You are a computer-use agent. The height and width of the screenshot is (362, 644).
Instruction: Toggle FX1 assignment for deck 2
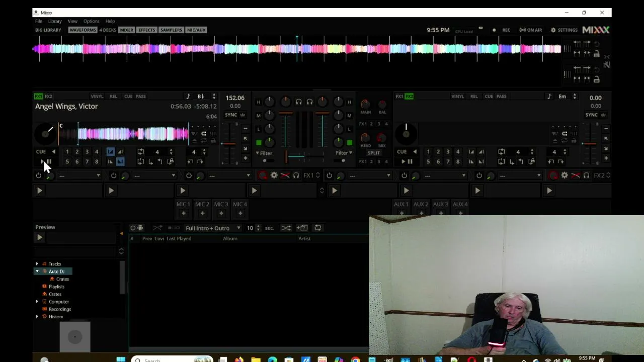(x=399, y=96)
